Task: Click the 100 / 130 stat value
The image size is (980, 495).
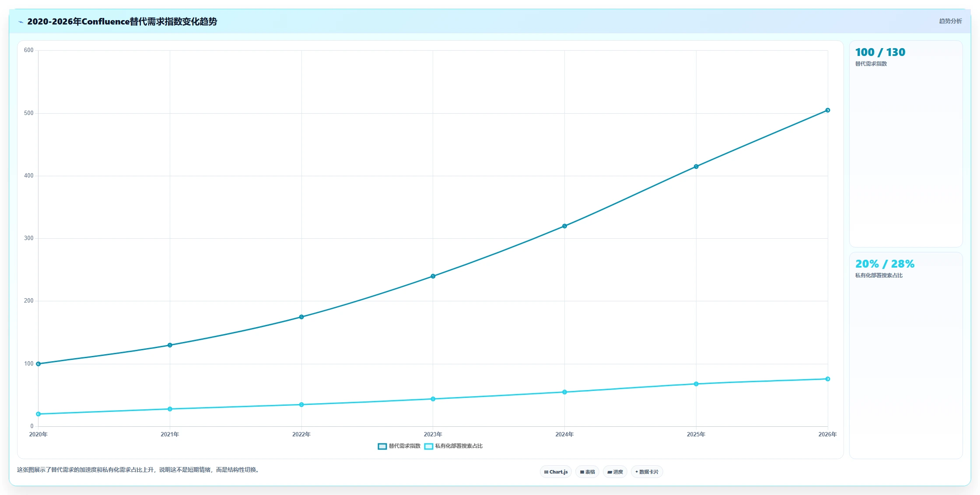Action: [880, 52]
